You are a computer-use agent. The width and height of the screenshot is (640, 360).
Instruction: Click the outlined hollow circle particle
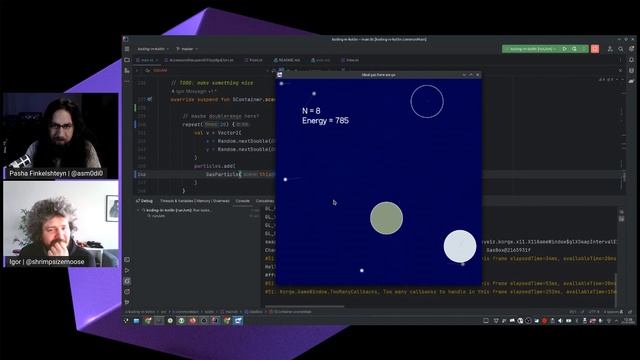point(427,101)
